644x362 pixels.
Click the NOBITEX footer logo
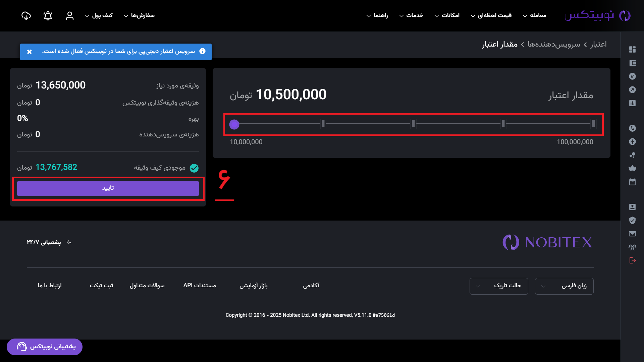pyautogui.click(x=547, y=242)
